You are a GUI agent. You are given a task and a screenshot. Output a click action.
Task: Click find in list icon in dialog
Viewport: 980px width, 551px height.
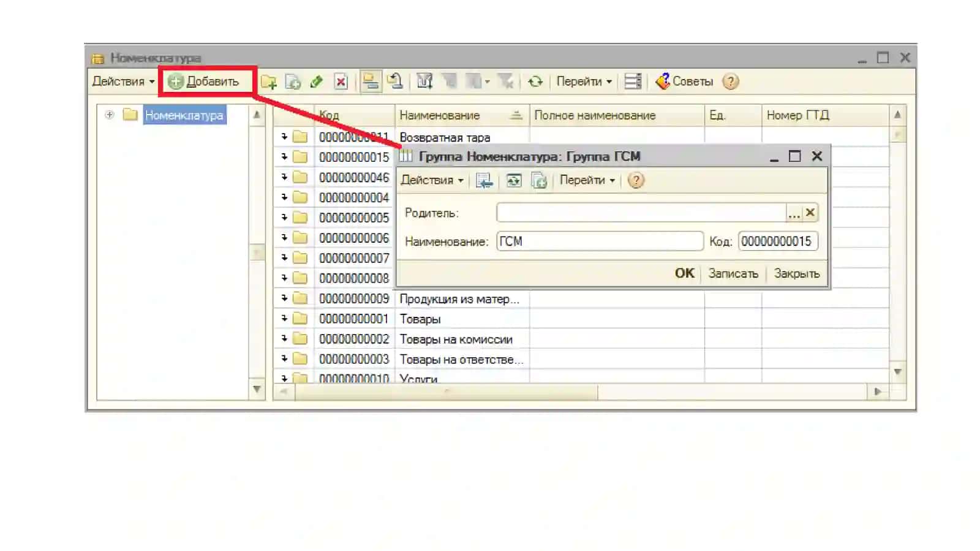484,180
